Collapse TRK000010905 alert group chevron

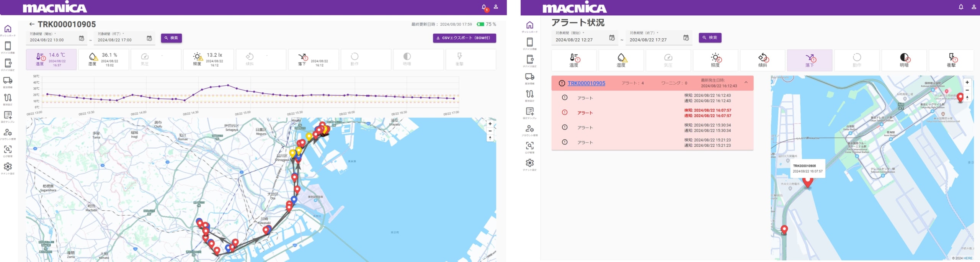point(746,82)
